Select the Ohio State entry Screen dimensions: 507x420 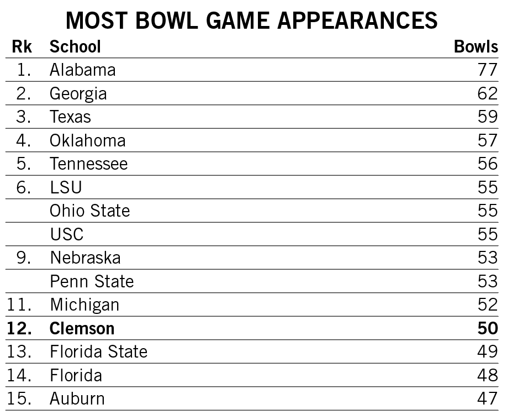(x=90, y=211)
